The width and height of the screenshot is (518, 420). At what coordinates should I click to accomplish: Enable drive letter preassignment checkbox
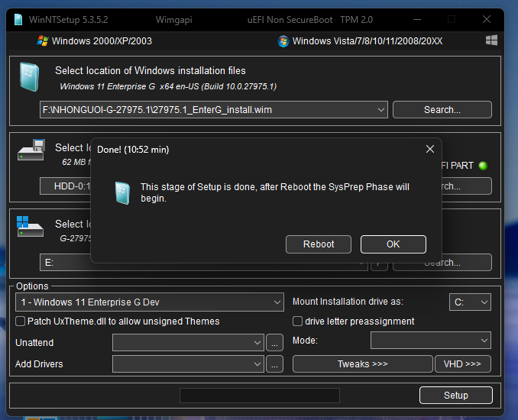point(297,321)
